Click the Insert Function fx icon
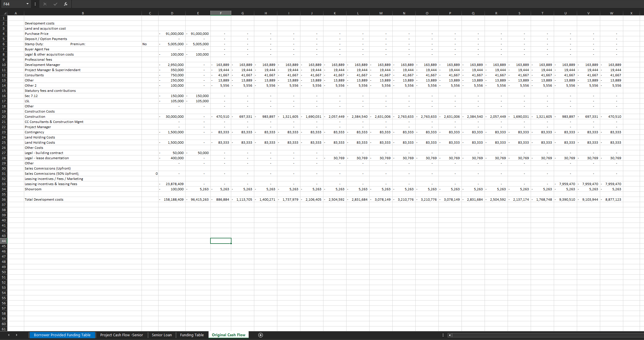This screenshot has height=340, width=644. (x=66, y=4)
